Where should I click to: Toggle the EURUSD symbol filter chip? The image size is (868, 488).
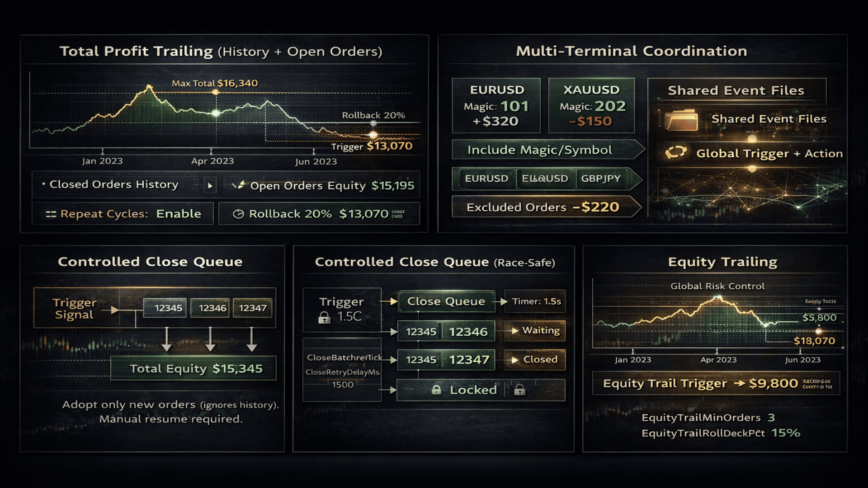(486, 178)
